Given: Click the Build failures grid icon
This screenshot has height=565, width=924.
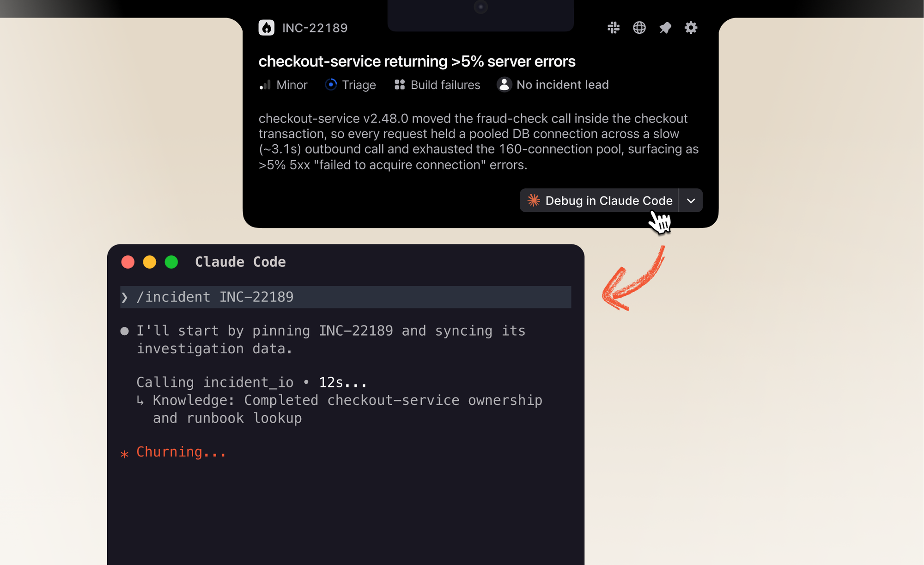Looking at the screenshot, I should pos(400,85).
